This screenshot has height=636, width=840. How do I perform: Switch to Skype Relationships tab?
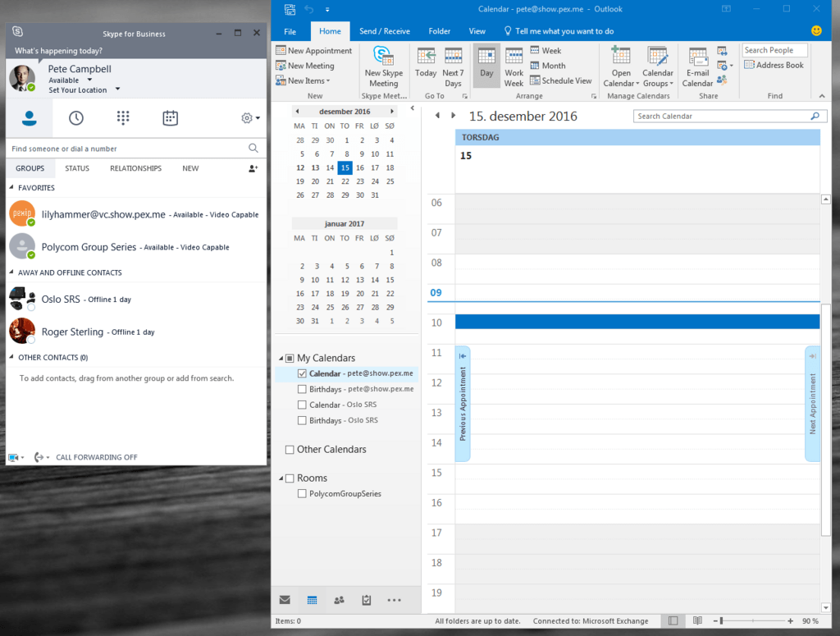coord(135,168)
